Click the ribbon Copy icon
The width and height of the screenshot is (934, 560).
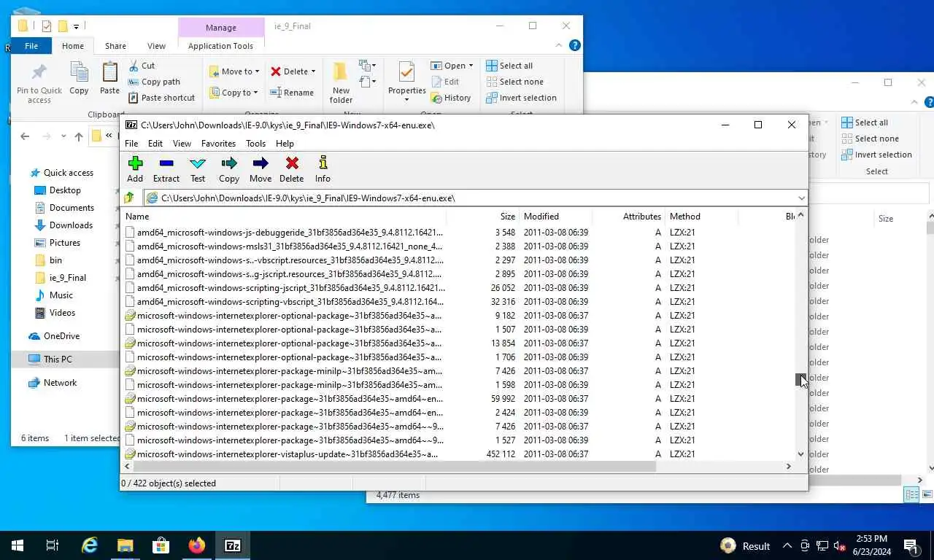coord(79,78)
